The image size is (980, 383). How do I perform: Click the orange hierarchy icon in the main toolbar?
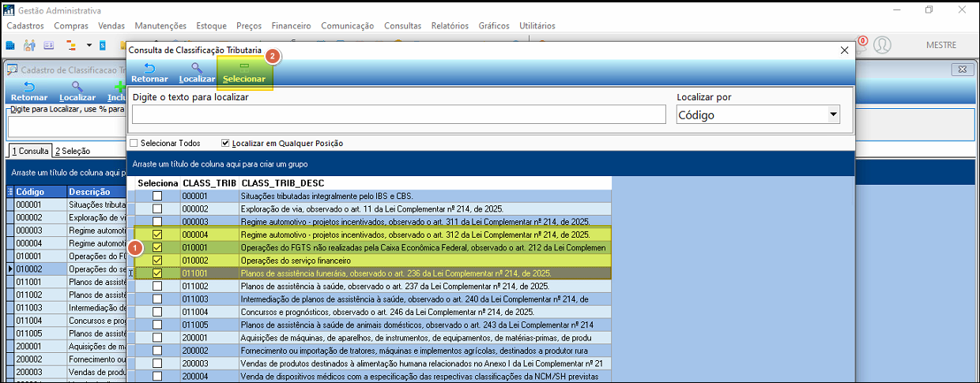pos(72,45)
